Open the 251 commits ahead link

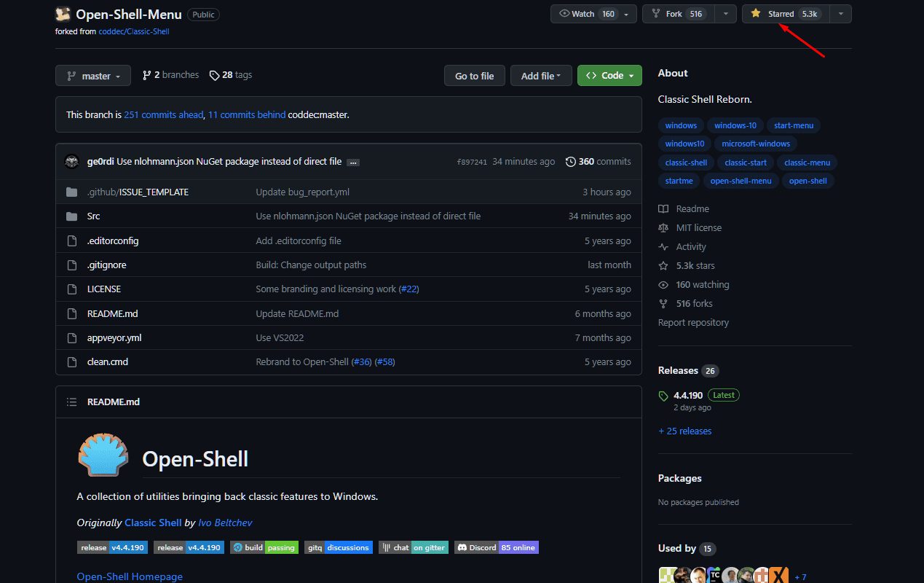[164, 115]
